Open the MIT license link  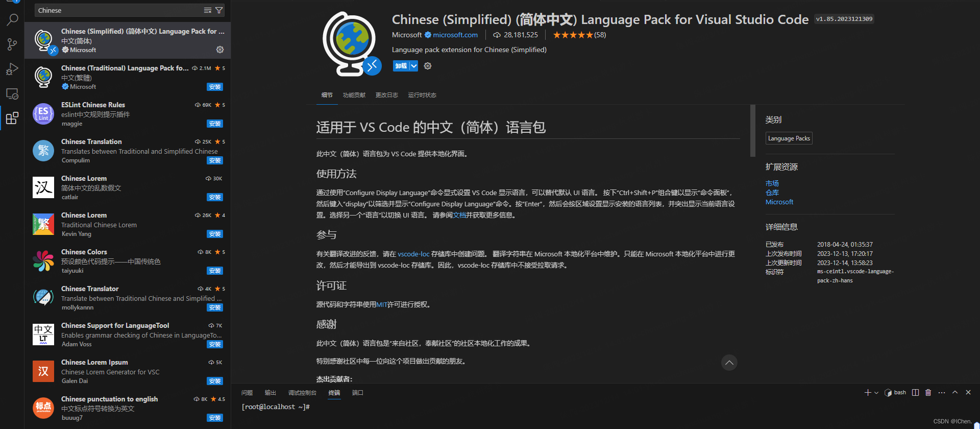coord(382,304)
